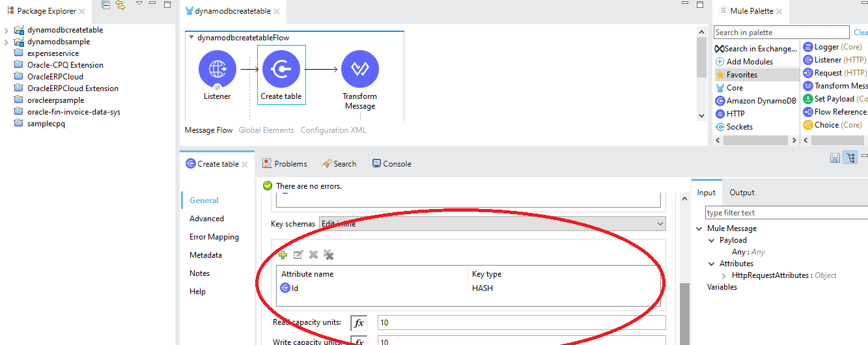Click the editor canvas vertical scrollbar thumb
The height and width of the screenshot is (345, 868).
click(701, 59)
